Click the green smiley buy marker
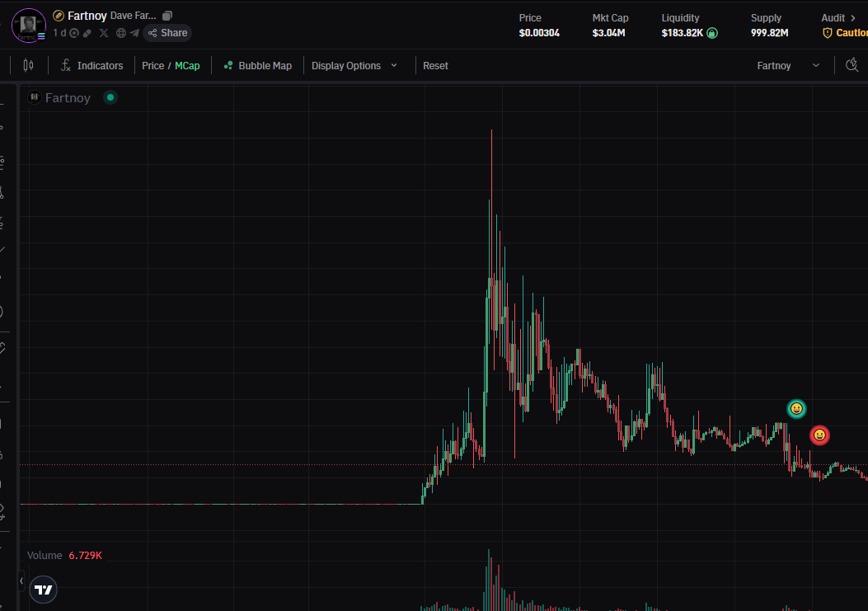The image size is (868, 611). (796, 409)
